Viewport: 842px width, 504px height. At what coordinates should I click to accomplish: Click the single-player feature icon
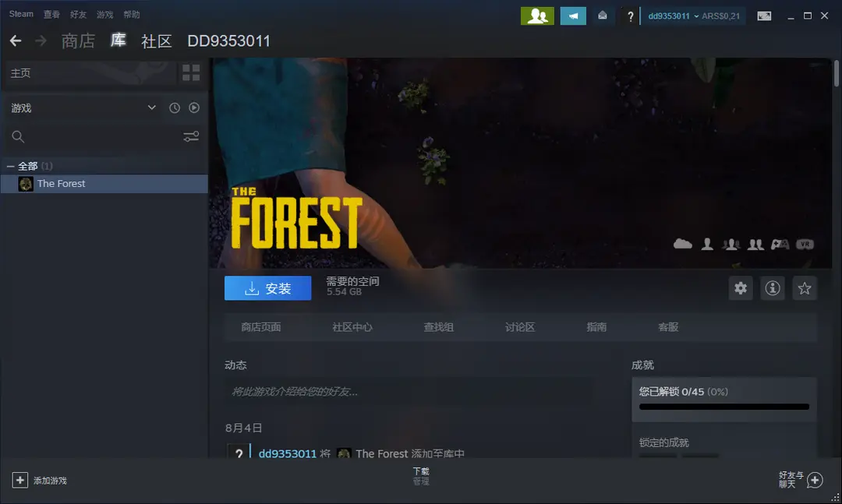click(707, 245)
